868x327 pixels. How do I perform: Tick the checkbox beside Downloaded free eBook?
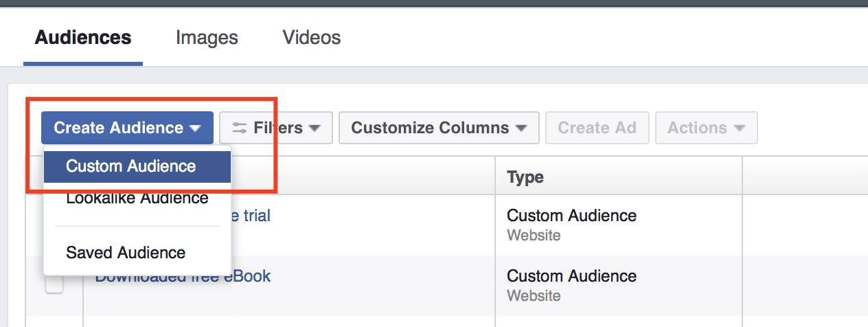point(54,284)
